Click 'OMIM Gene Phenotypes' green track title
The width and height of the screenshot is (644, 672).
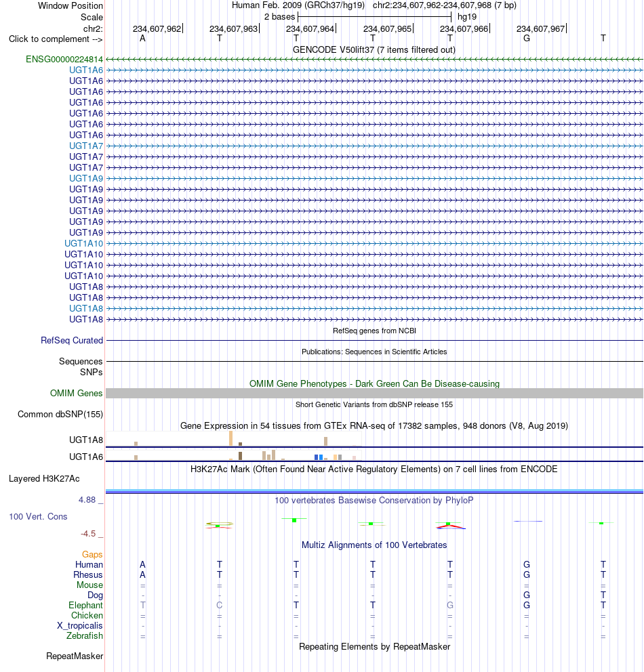(x=374, y=383)
